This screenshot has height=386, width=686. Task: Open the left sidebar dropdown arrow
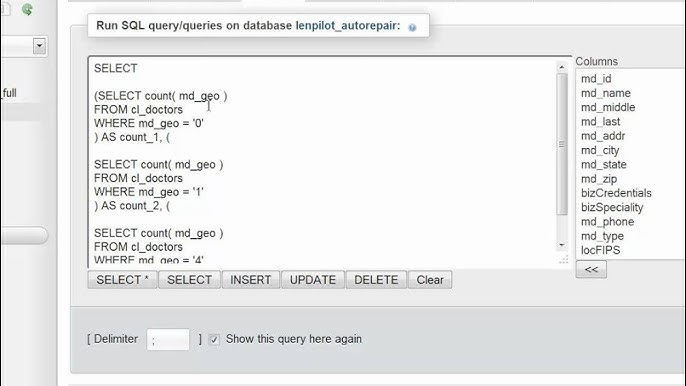coord(39,46)
